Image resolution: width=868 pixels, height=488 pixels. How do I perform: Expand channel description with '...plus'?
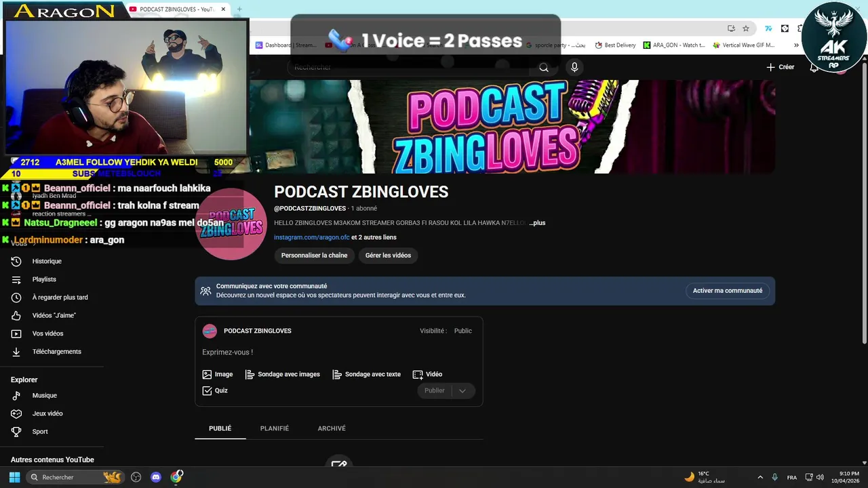tap(537, 223)
